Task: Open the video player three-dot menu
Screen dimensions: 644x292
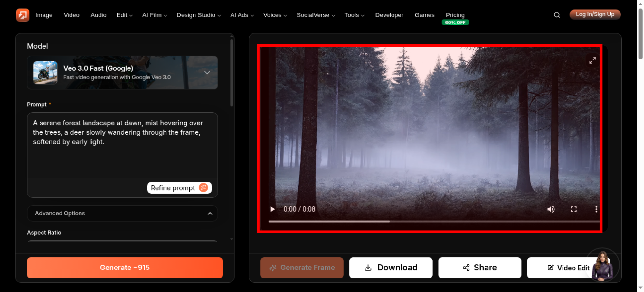Action: tap(596, 209)
